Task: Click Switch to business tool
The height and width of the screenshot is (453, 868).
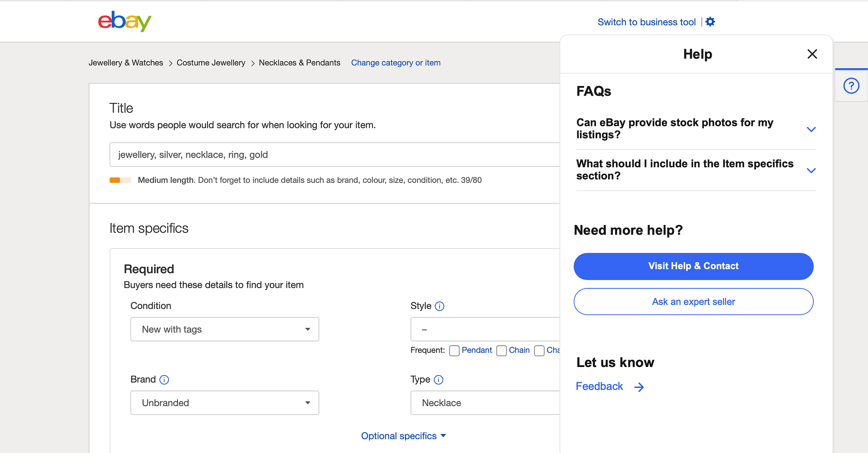Action: [x=647, y=22]
